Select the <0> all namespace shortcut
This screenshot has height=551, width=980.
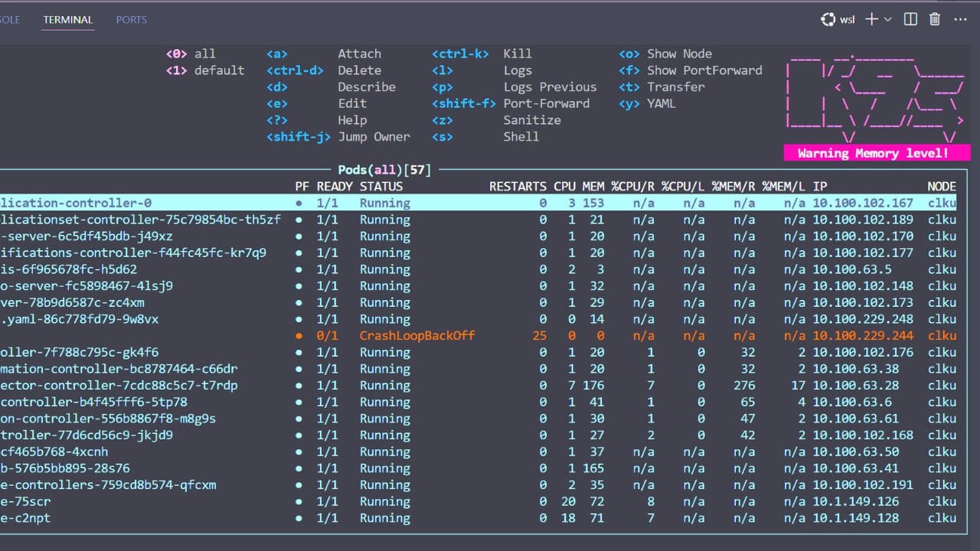click(191, 54)
